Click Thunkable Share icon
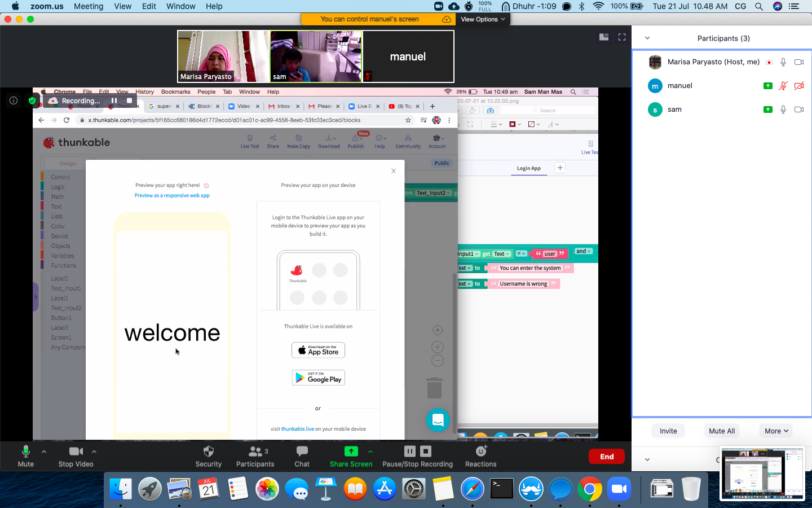Screen dimensions: 812x508 273,141
